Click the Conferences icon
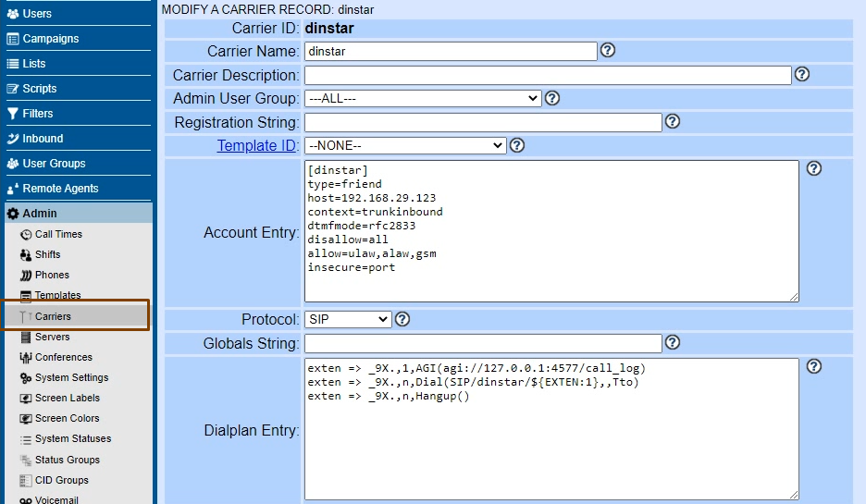The height and width of the screenshot is (504, 866). pos(25,358)
